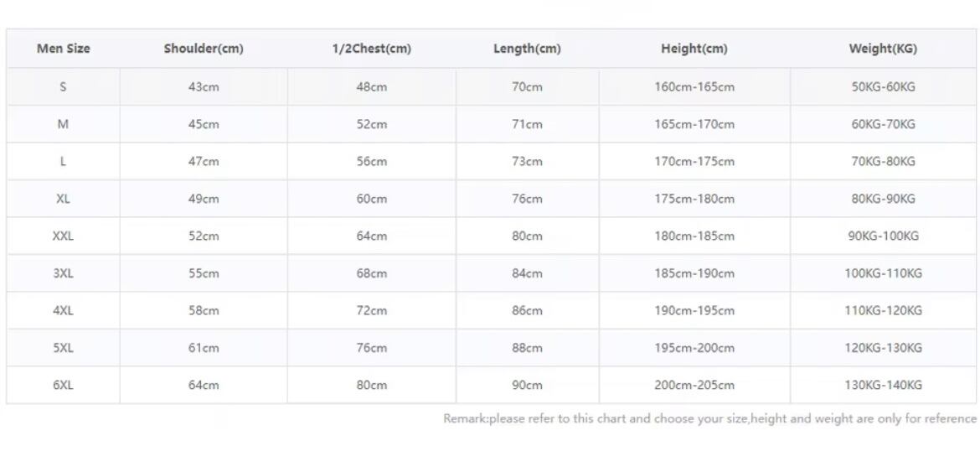This screenshot has height=462, width=980.
Task: Click the Men Size column header
Action: (63, 49)
